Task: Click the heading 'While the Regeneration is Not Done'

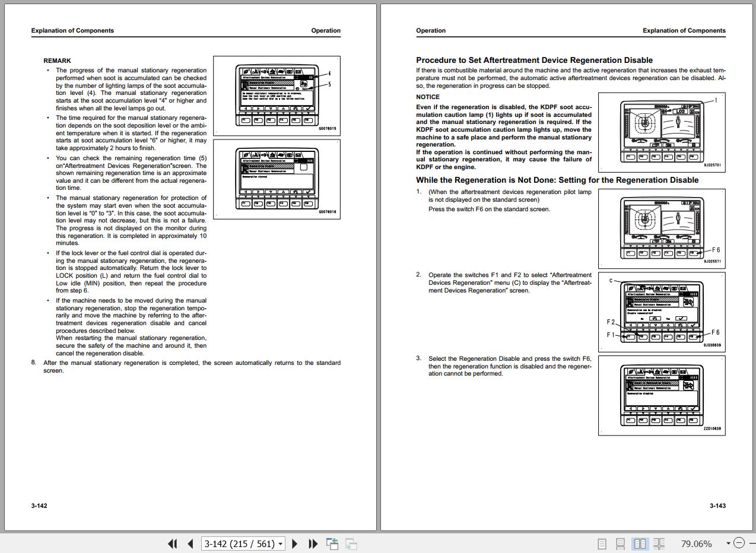Action: point(484,180)
